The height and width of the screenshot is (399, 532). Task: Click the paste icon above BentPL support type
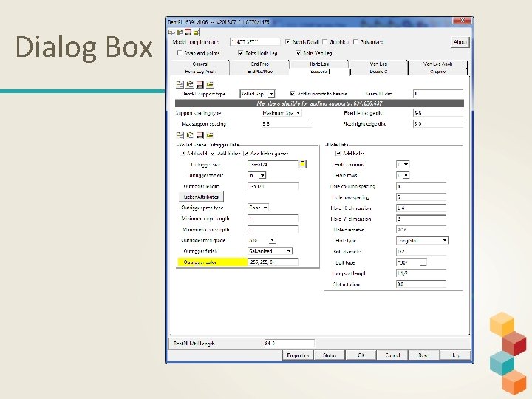tap(190, 84)
